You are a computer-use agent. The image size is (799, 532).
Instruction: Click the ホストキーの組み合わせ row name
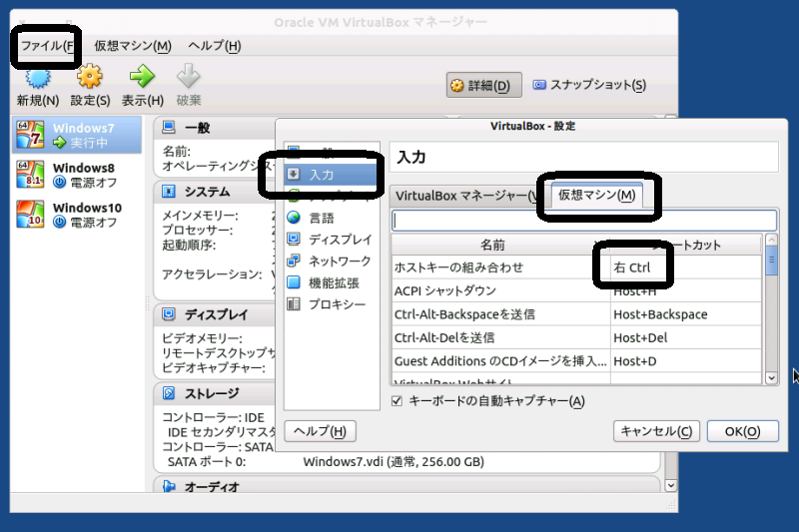[458, 267]
